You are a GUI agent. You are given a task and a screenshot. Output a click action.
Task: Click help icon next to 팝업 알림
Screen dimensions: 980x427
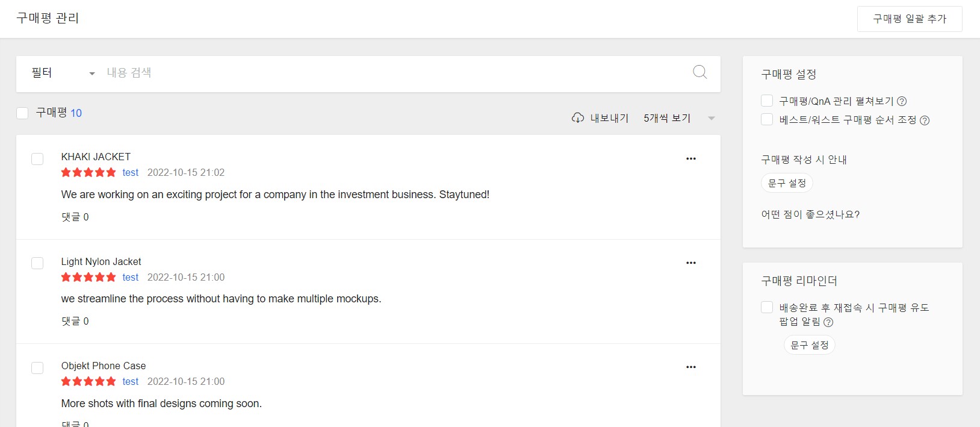click(x=828, y=322)
